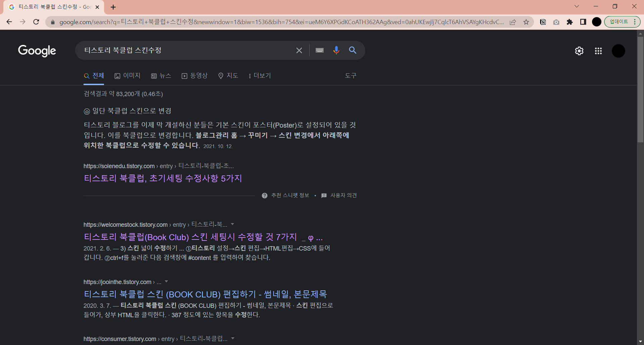This screenshot has height=345, width=644.
Task: Open Google search settings gear
Action: click(x=579, y=51)
